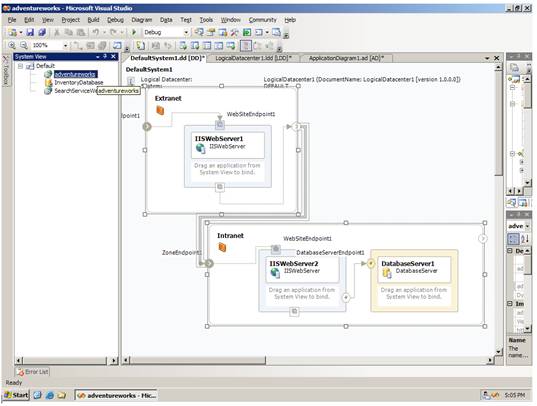Open the Tools menu
The height and width of the screenshot is (406, 537).
pyautogui.click(x=206, y=20)
